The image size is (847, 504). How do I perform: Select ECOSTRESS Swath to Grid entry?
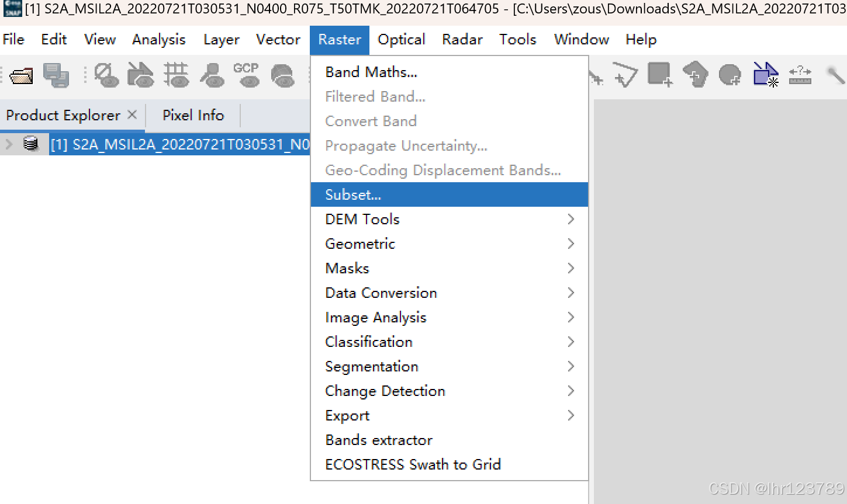pos(449,464)
